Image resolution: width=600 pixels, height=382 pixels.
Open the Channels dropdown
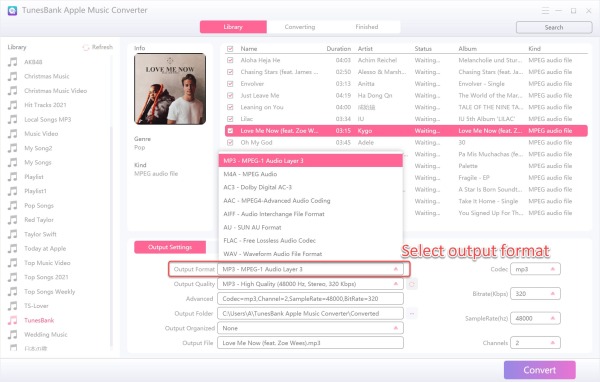tap(535, 343)
